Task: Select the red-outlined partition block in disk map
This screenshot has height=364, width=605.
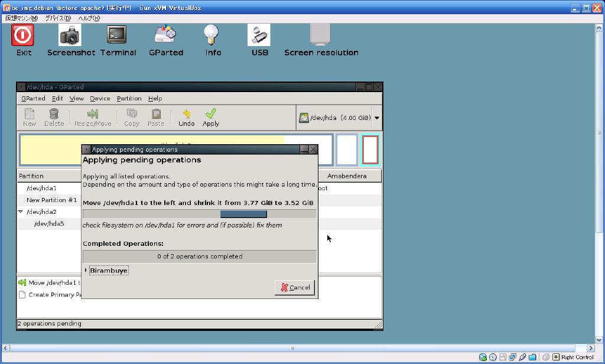Action: (370, 149)
